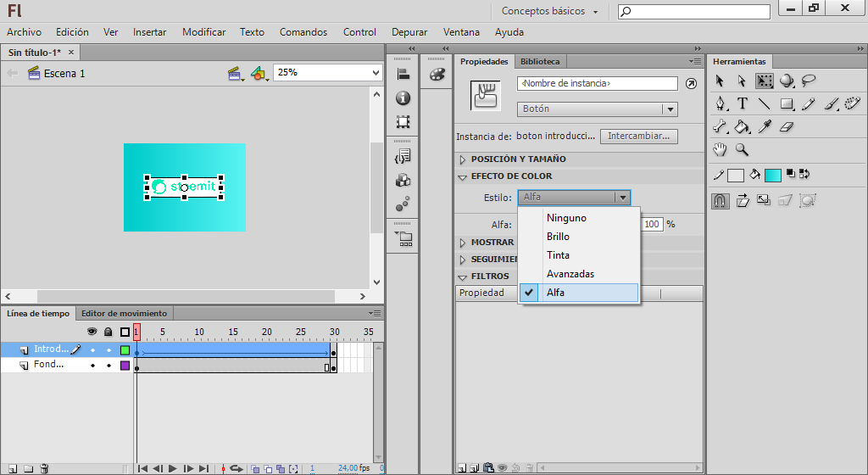Image resolution: width=868 pixels, height=475 pixels.
Task: Click the stroke color swatch
Action: coord(735,176)
